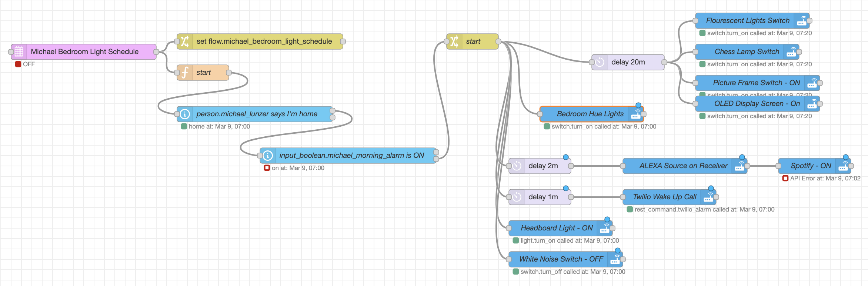The image size is (868, 286).
Task: Click the upper output port of person.michael_lunzer node
Action: (x=333, y=111)
